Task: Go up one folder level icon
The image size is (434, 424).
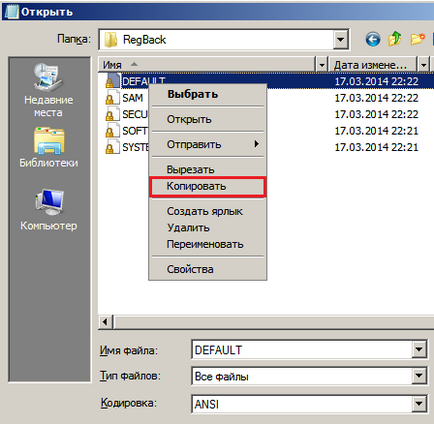Action: [395, 39]
